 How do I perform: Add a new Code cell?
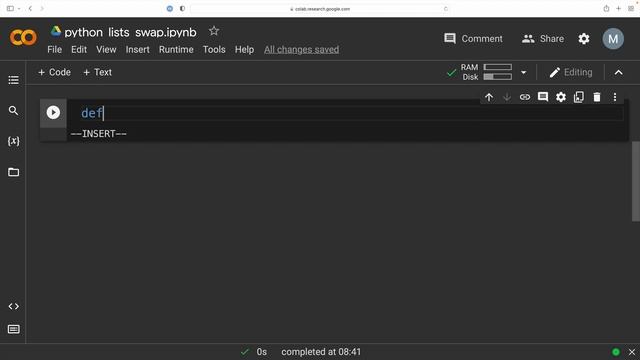[x=54, y=72]
